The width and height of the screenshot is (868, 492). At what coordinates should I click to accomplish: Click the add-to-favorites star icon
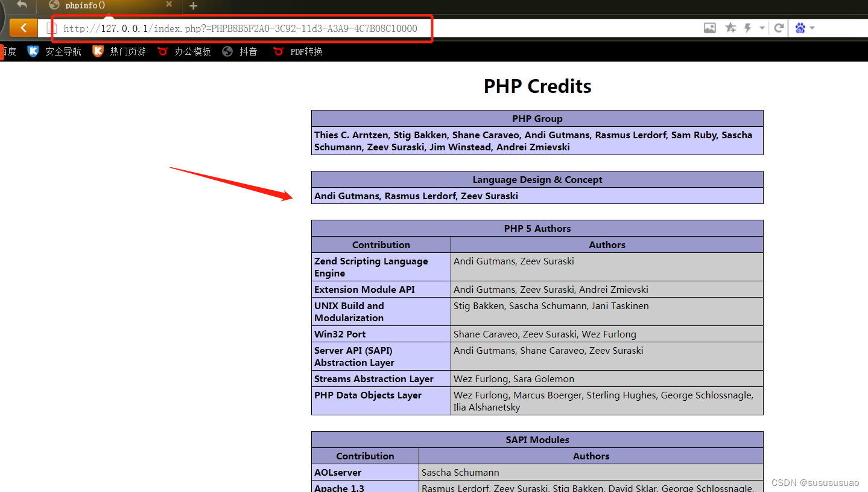coord(730,28)
